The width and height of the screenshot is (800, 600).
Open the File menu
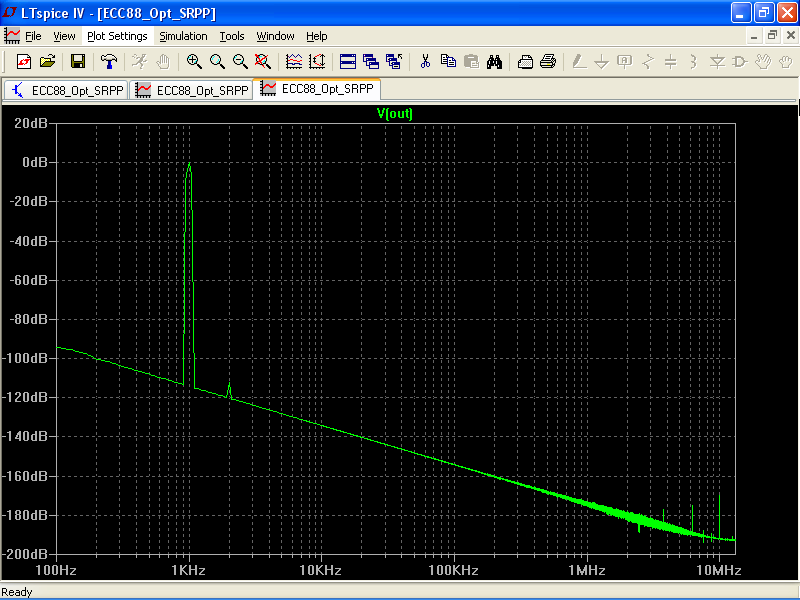[33, 36]
